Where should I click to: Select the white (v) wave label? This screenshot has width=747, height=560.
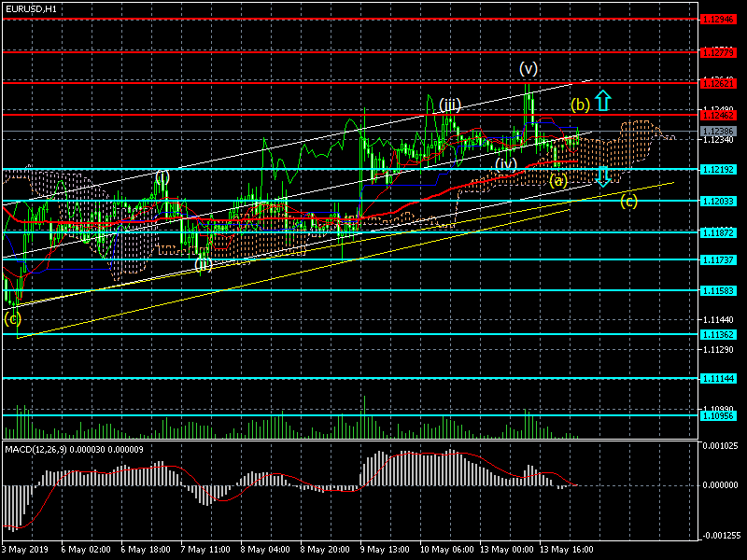tap(529, 69)
